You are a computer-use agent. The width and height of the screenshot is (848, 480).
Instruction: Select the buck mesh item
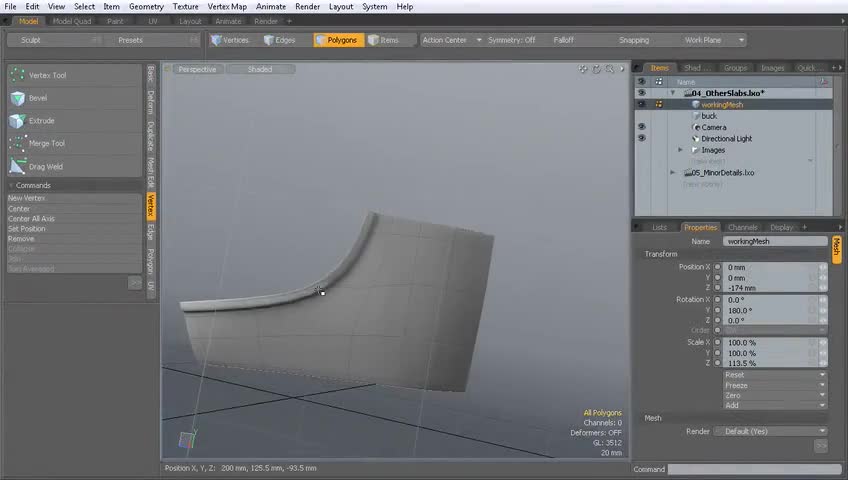709,116
